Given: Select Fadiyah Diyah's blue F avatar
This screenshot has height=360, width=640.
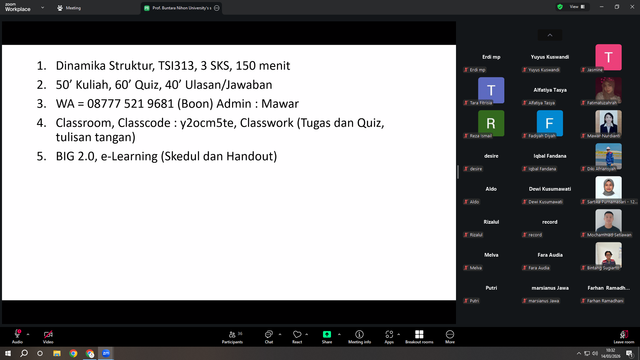Looking at the screenshot, I should click(549, 123).
